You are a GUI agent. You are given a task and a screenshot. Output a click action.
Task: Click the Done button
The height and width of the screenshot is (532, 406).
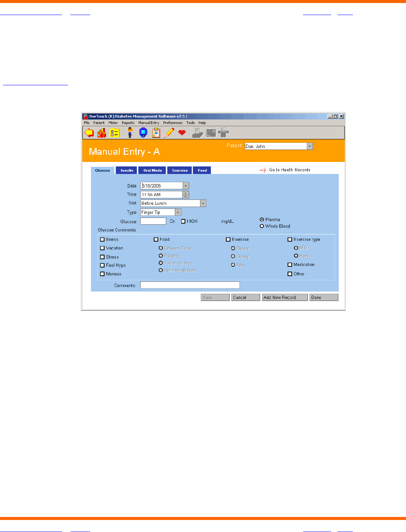click(x=324, y=297)
